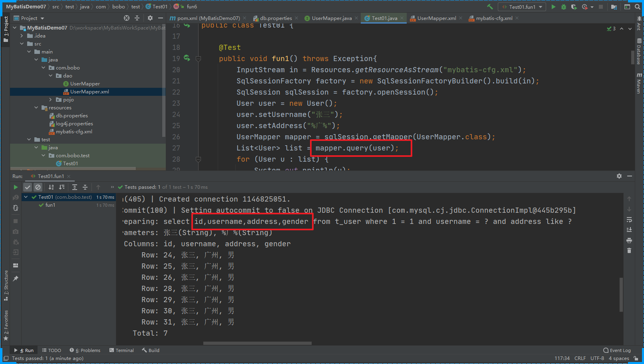Open TODO tool window
644x364 pixels.
click(x=52, y=350)
